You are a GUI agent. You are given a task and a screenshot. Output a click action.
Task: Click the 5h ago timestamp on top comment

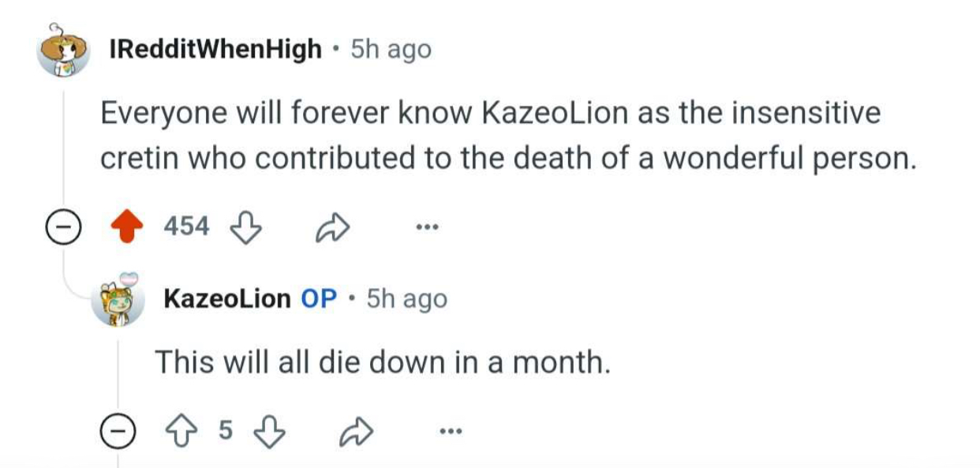coord(391,49)
